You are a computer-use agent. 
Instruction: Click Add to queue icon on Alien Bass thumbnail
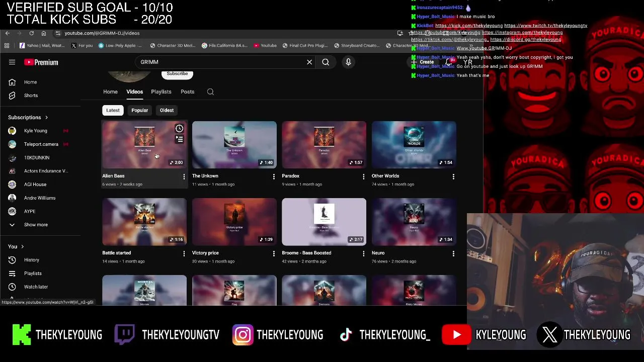coord(179,139)
